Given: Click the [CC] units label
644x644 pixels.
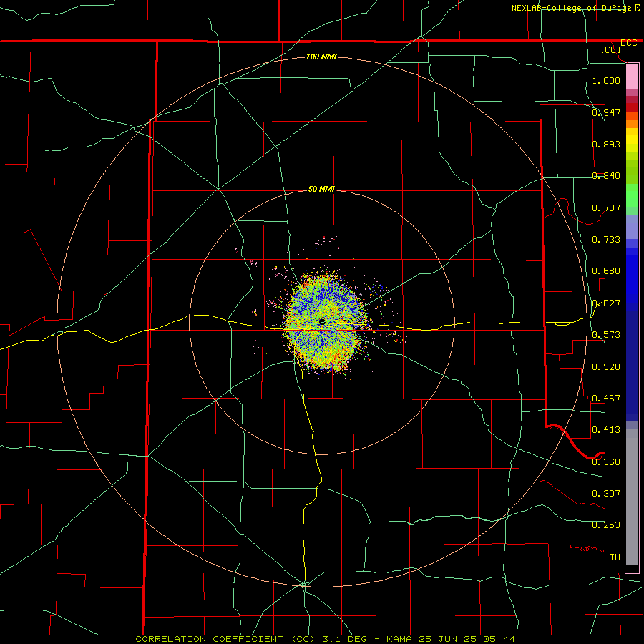Looking at the screenshot, I should (611, 49).
